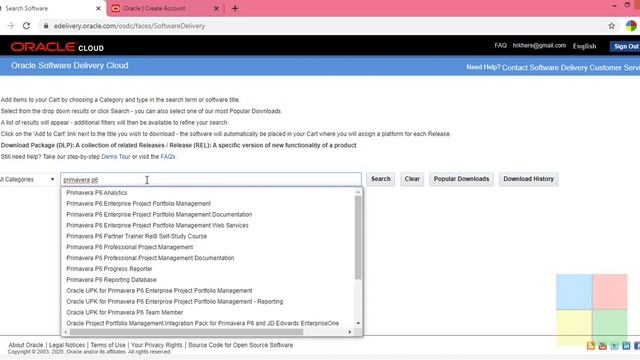Click the Oracle Cloud logo

point(57,47)
